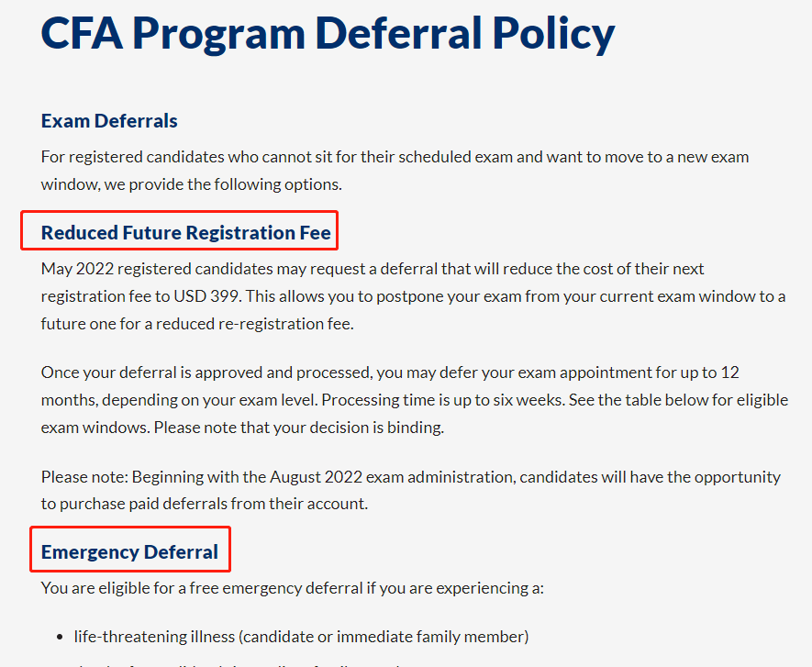The image size is (812, 667).
Task: Click the "Emergency Deferral" heading
Action: (x=129, y=551)
